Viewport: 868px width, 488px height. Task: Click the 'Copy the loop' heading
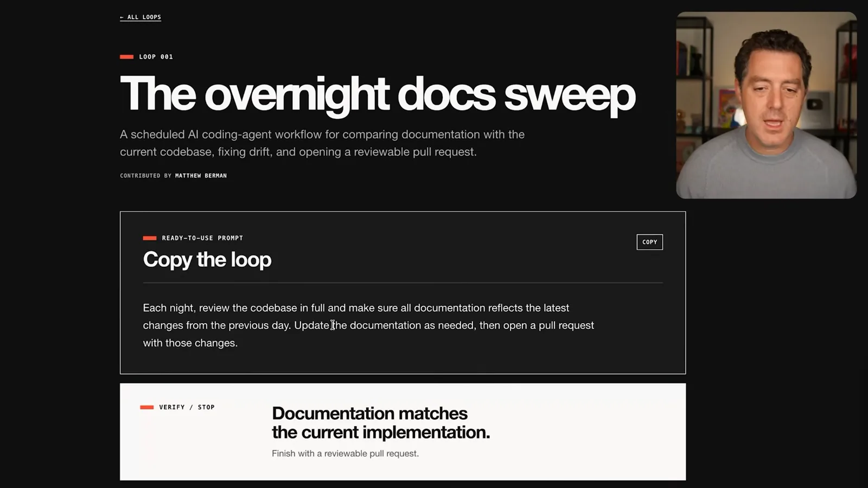(x=207, y=260)
